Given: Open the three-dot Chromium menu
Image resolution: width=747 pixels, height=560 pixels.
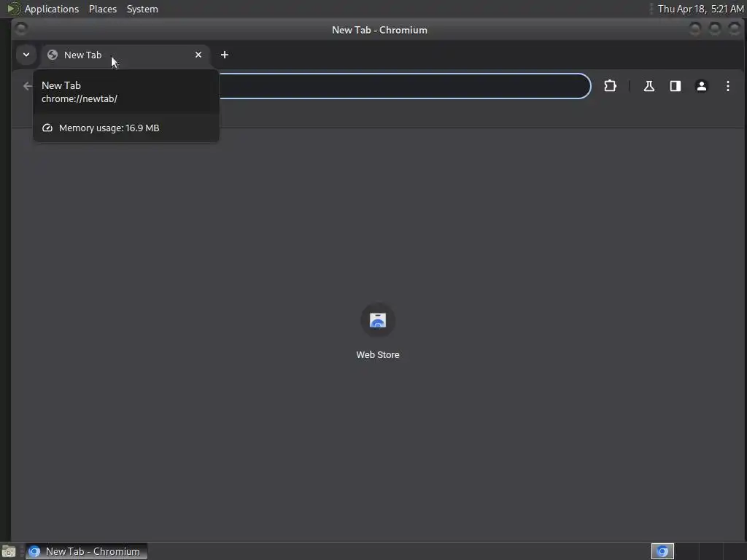Looking at the screenshot, I should coord(727,86).
